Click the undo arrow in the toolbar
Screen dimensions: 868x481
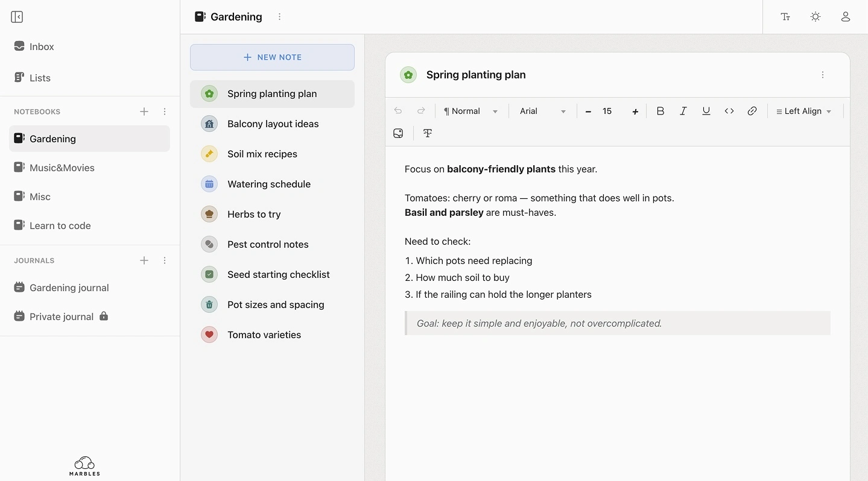coord(398,111)
